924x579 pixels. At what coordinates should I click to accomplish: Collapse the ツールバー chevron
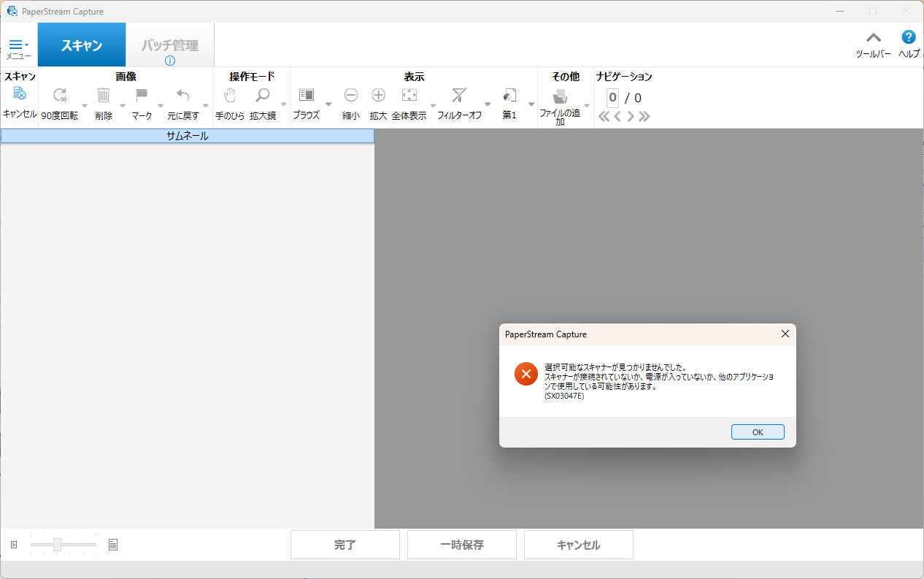pos(873,38)
